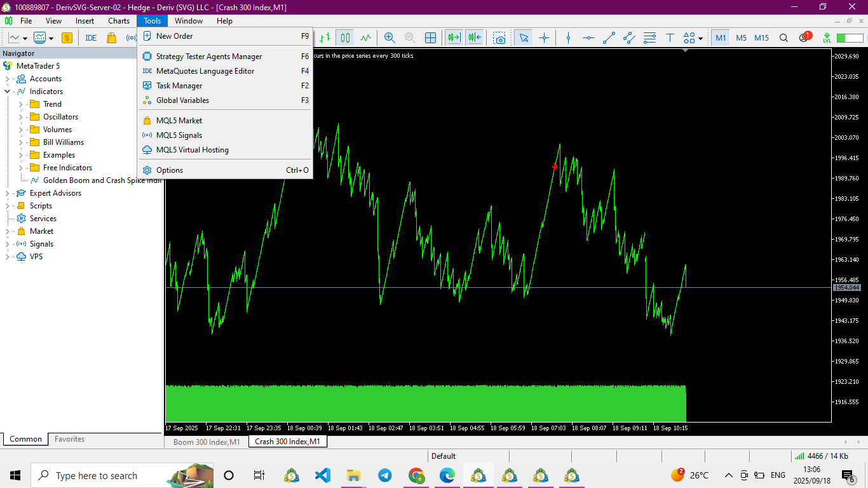Collapse the Indicators tree node
The height and width of the screenshot is (488, 868).
8,91
